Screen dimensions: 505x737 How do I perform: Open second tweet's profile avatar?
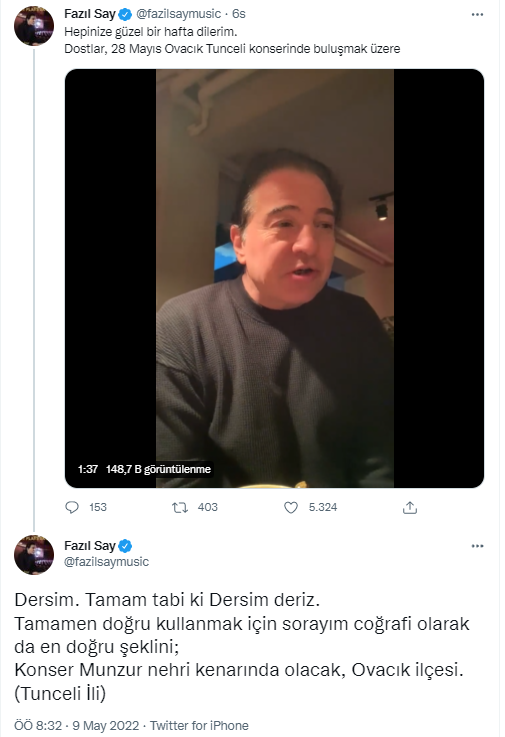34,555
